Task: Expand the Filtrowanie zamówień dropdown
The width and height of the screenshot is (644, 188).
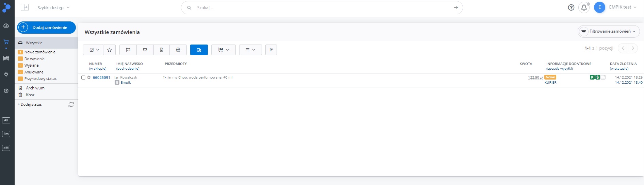Action: pyautogui.click(x=609, y=32)
